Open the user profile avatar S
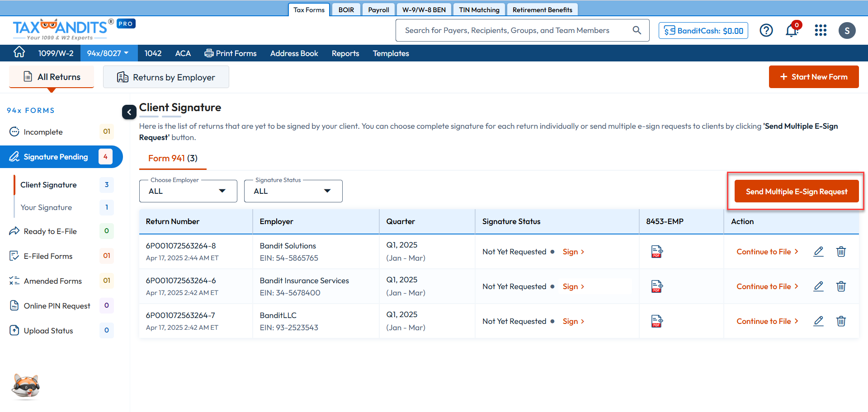The width and height of the screenshot is (868, 412). pyautogui.click(x=847, y=30)
